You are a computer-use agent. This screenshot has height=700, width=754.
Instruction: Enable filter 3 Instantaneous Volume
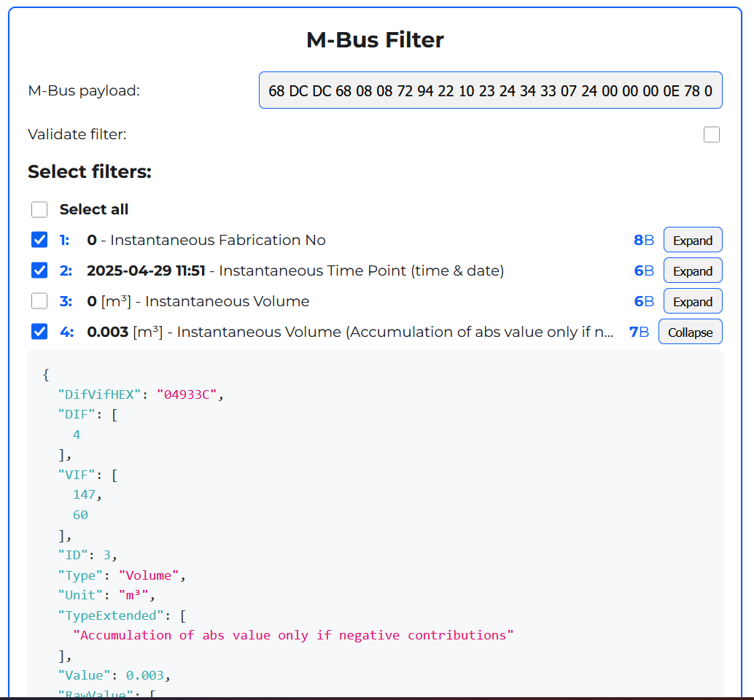click(39, 300)
